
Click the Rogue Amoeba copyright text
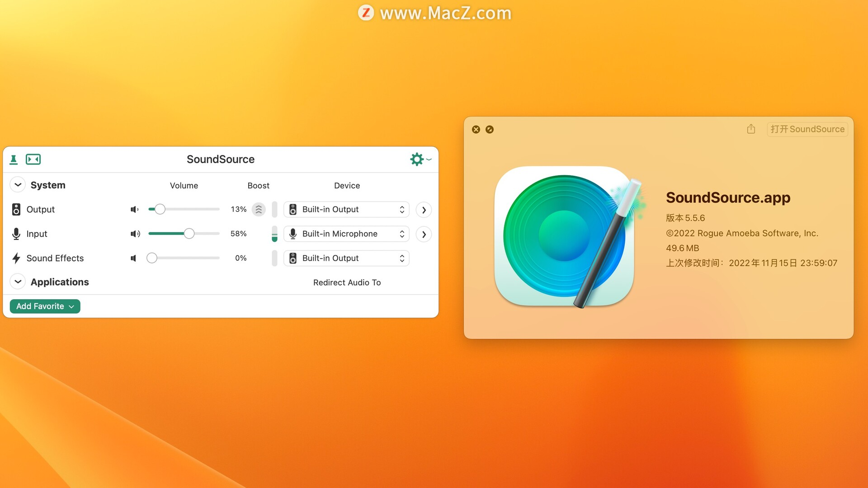tap(742, 234)
